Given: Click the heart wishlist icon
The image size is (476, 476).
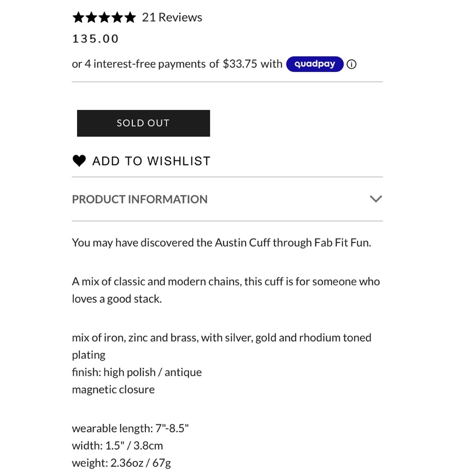Looking at the screenshot, I should click(79, 161).
